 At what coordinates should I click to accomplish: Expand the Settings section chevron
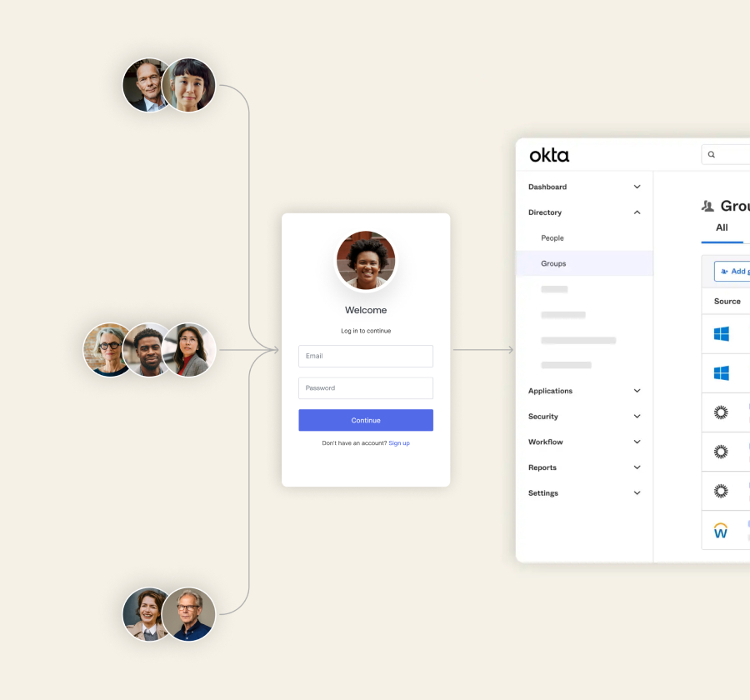[637, 493]
